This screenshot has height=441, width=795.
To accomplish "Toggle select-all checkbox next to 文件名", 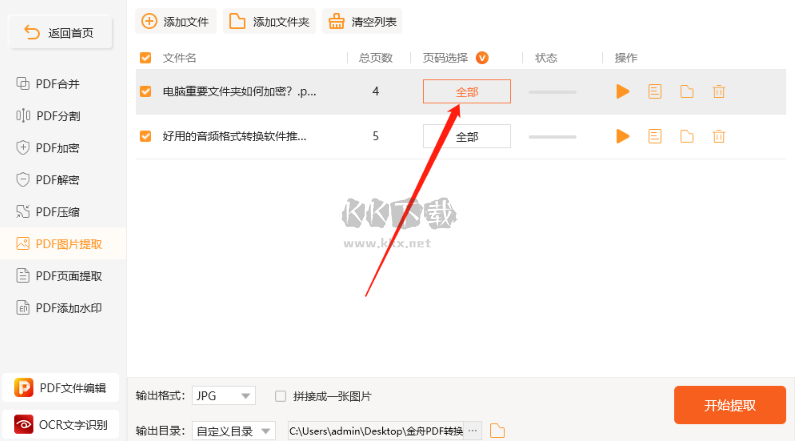I will click(x=146, y=58).
